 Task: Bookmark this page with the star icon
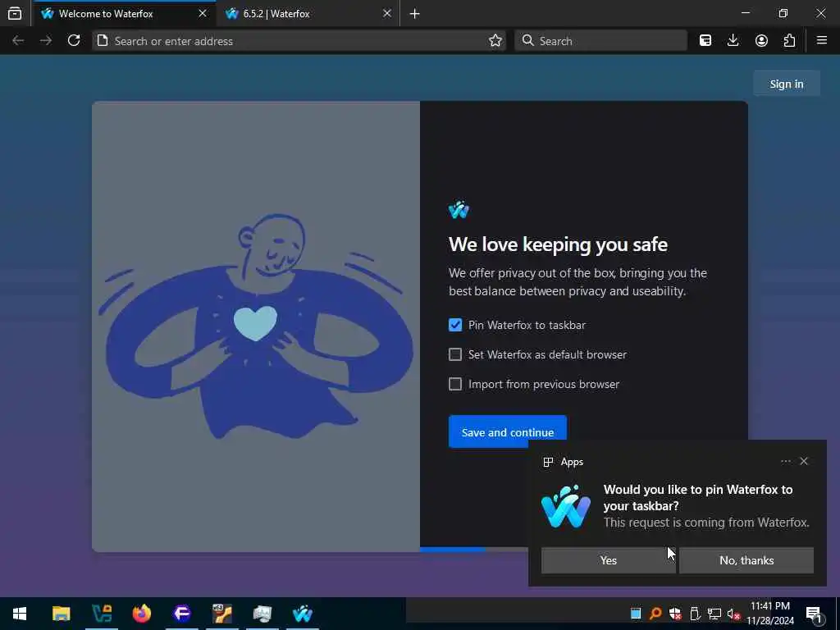coord(495,41)
